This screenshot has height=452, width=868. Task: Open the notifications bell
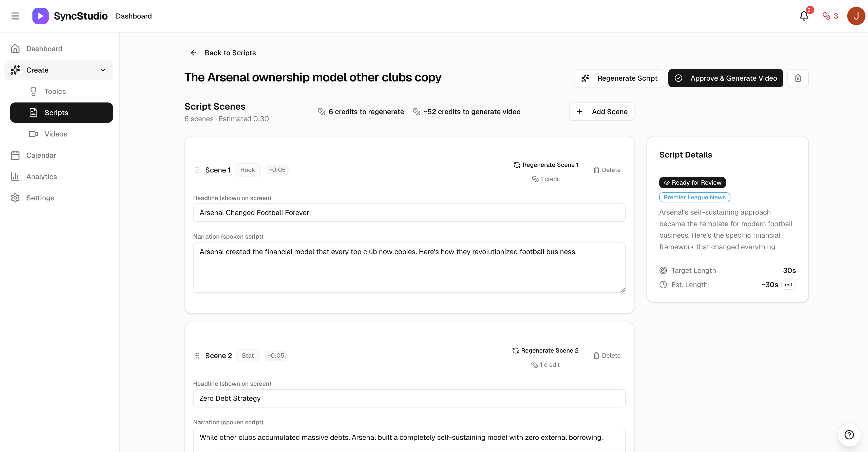coord(804,16)
